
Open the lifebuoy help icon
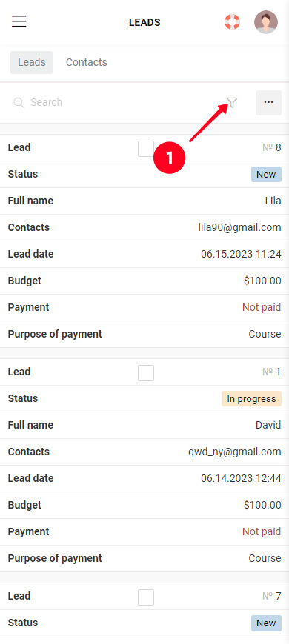(232, 21)
